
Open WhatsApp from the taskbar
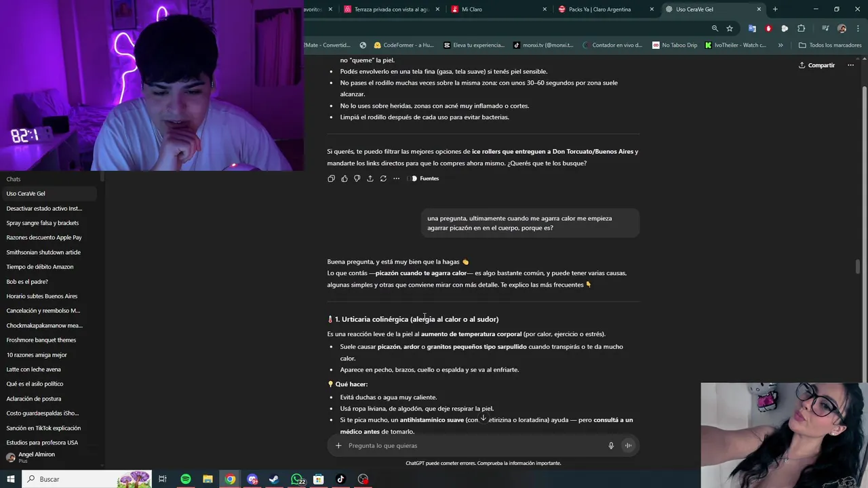(x=297, y=479)
